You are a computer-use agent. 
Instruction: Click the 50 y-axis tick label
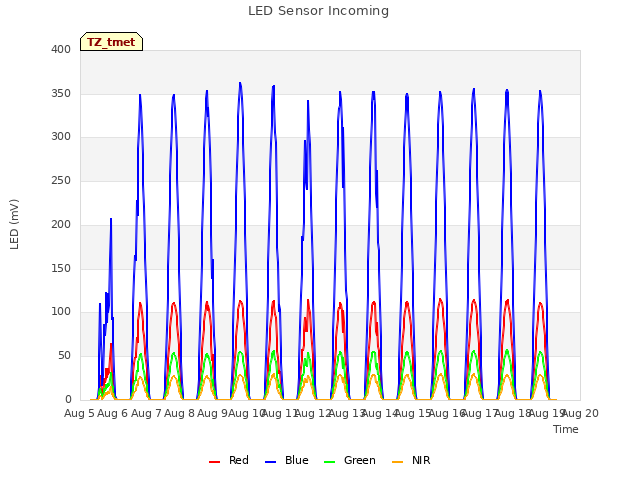tap(64, 356)
